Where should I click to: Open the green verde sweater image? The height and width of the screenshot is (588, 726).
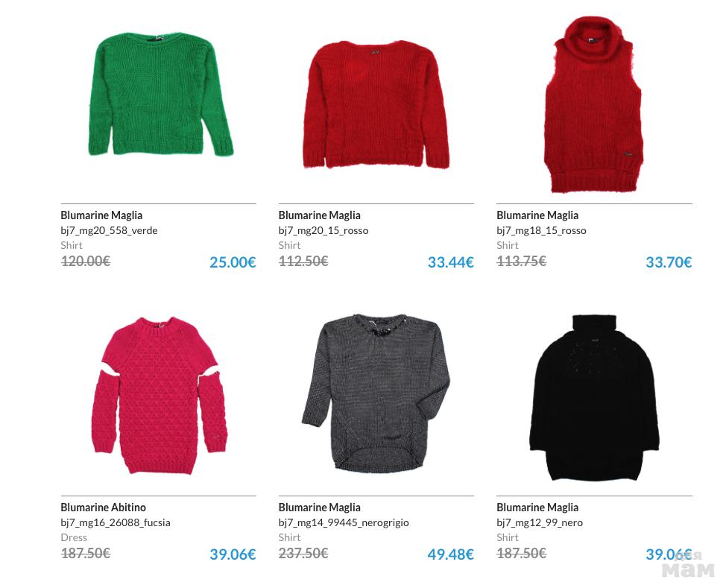pos(160,94)
